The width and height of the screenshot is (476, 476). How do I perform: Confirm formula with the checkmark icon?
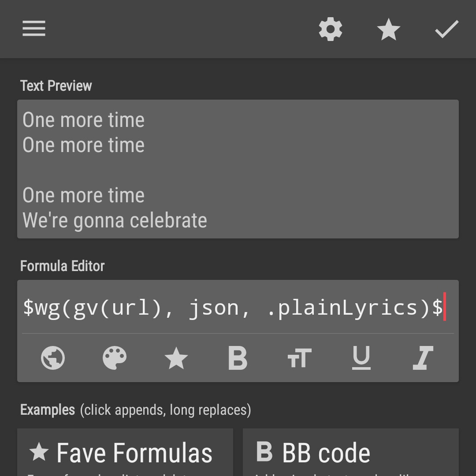click(x=446, y=29)
